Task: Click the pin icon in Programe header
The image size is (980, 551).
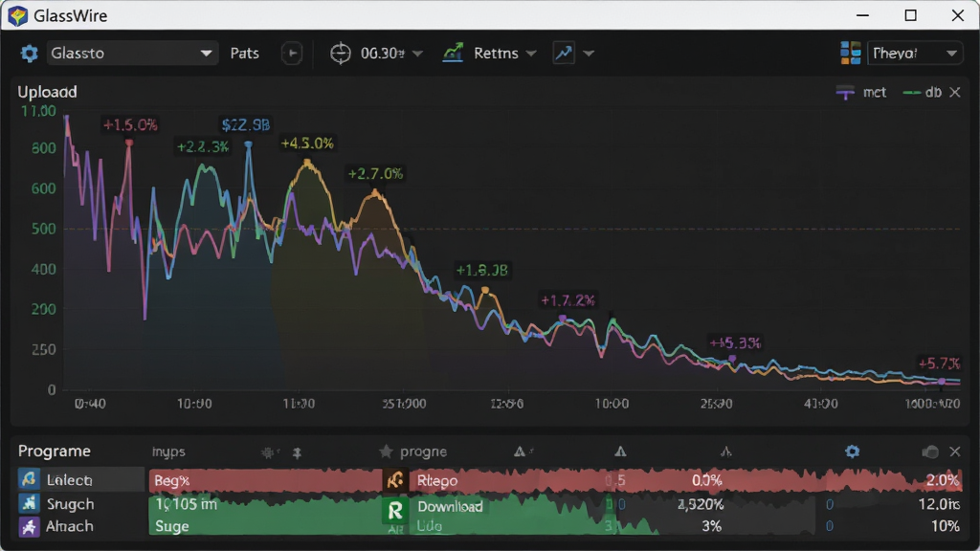Action: coord(297,452)
